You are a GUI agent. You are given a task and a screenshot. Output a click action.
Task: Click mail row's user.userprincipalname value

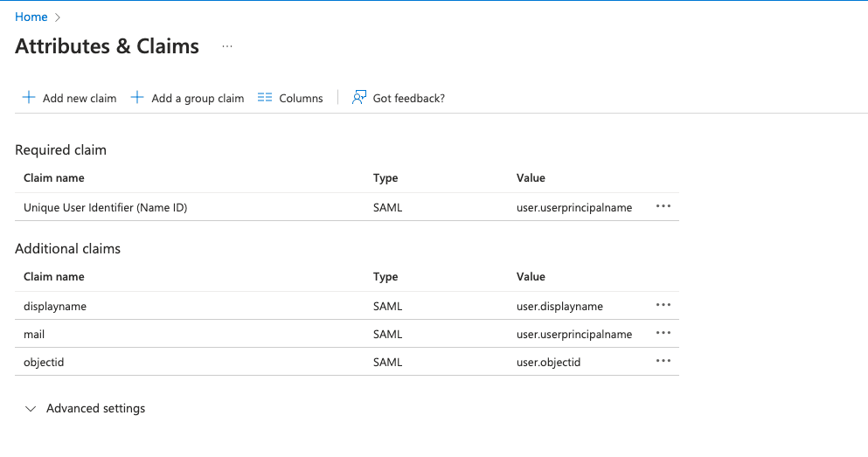[x=573, y=334]
